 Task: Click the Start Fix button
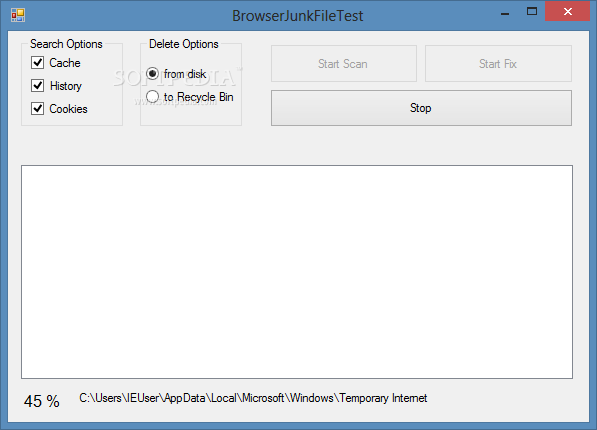point(498,64)
